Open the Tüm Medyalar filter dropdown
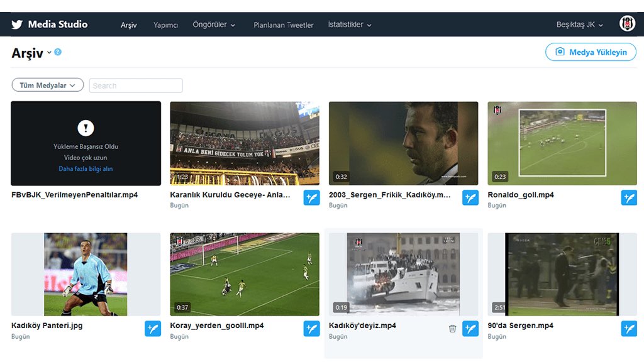644x362 pixels. [x=47, y=84]
